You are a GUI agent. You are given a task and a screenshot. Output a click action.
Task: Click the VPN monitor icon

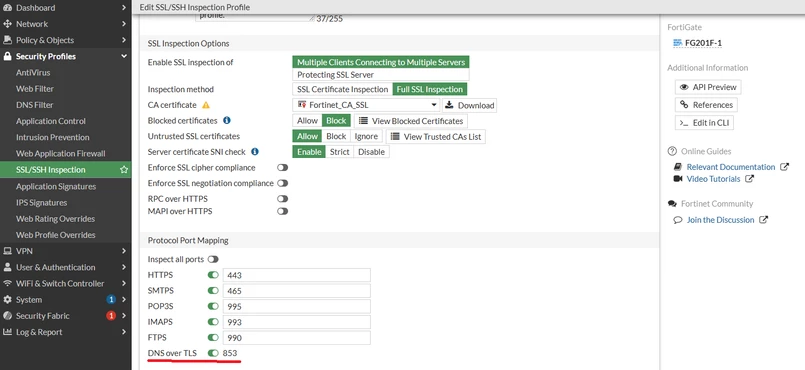[x=7, y=251]
